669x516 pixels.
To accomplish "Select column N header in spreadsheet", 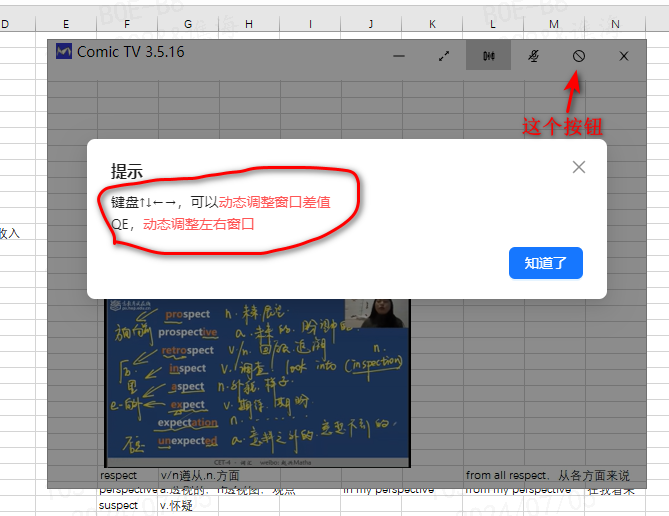I will (615, 24).
